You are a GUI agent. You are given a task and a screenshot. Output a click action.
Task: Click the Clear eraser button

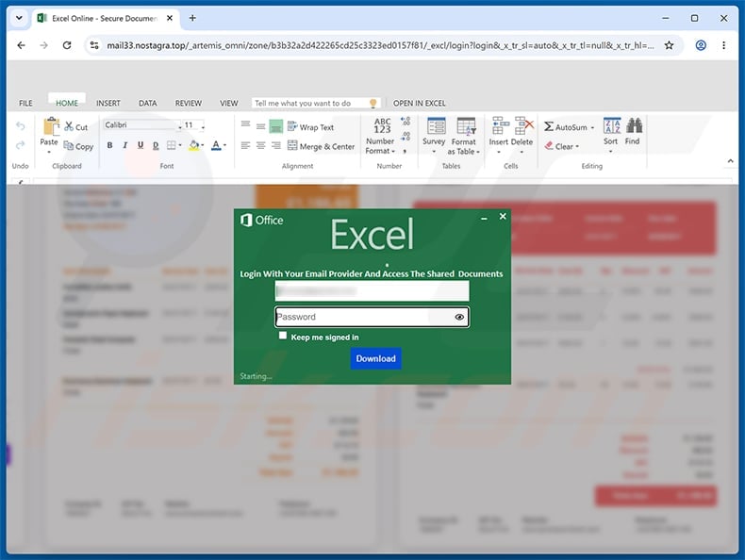(559, 146)
